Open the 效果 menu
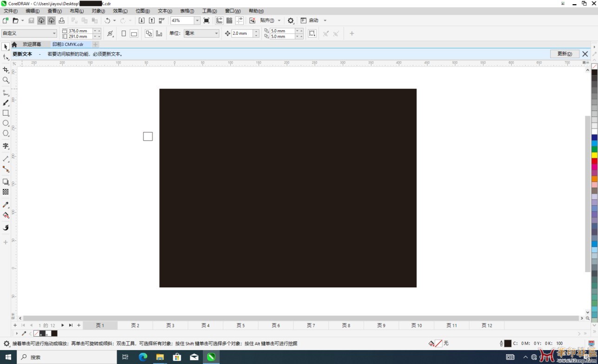The image size is (598, 364). [120, 11]
